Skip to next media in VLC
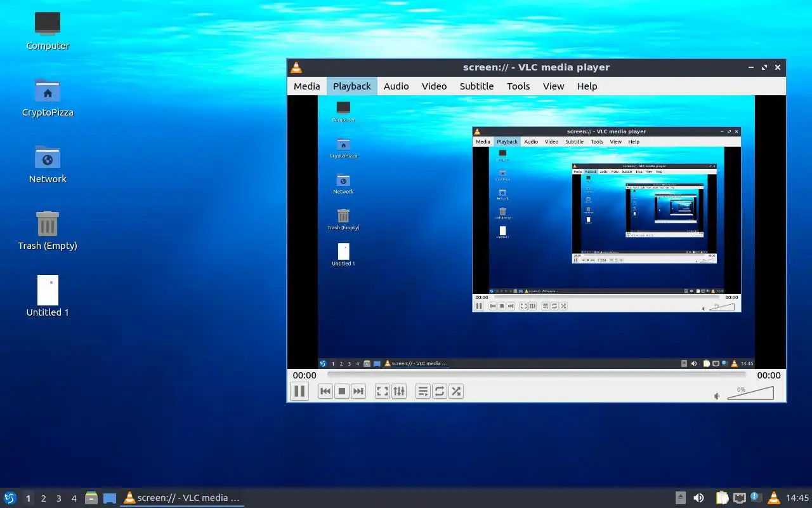 358,391
